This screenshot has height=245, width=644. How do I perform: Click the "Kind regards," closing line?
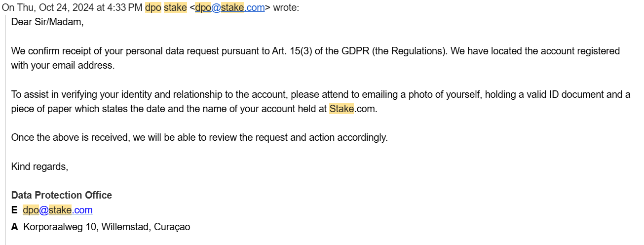click(39, 166)
